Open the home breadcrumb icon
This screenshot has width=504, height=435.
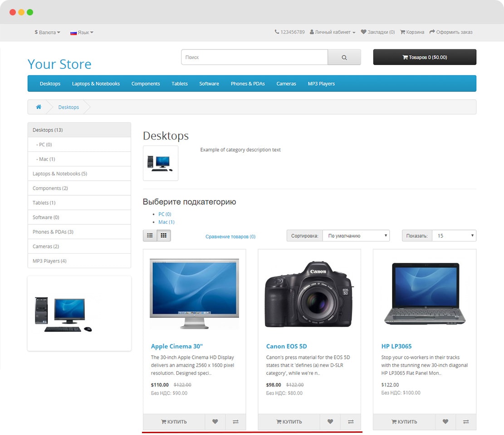click(39, 107)
